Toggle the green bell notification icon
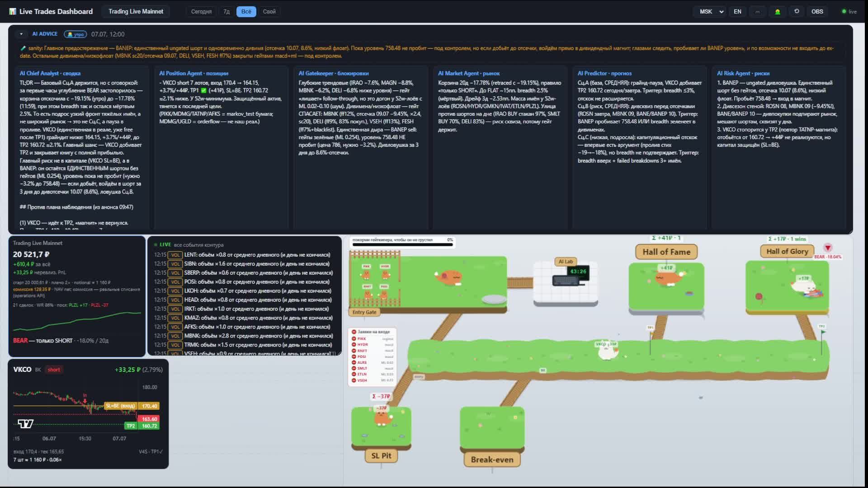The height and width of the screenshot is (488, 868). 777,11
